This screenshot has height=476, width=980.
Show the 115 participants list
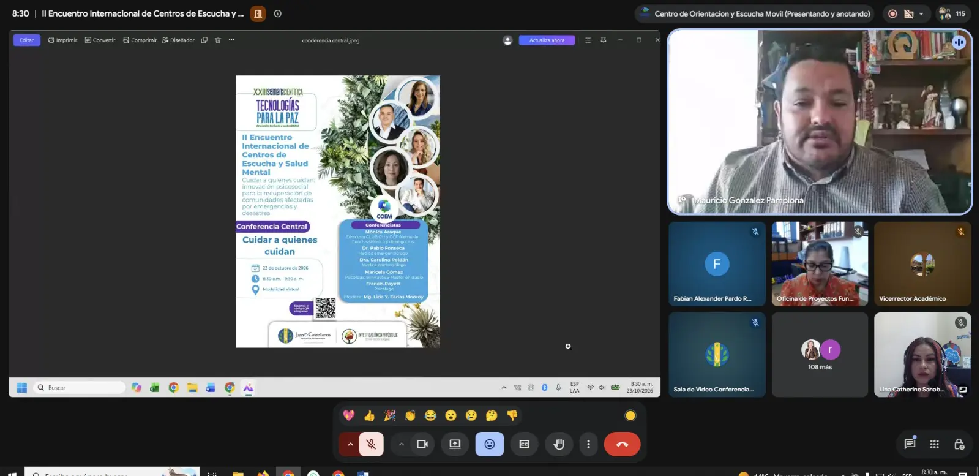[x=952, y=13]
